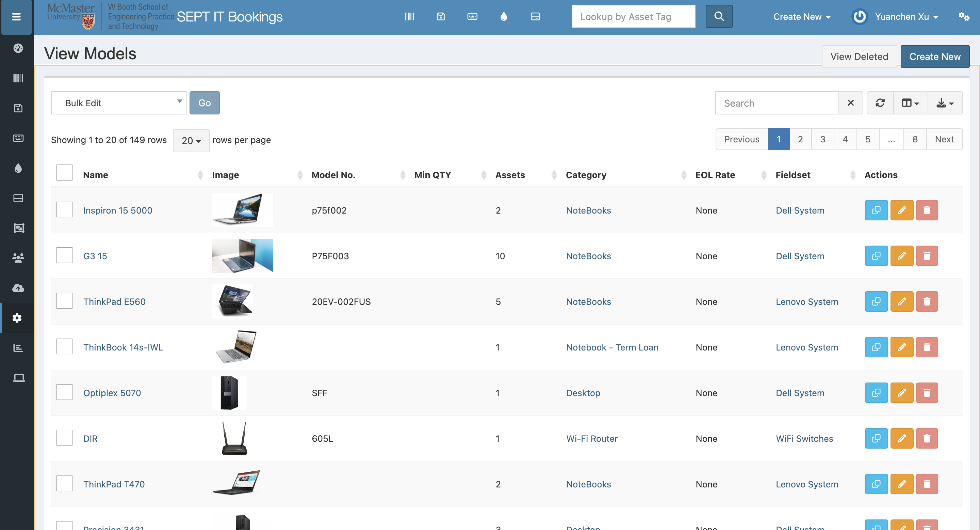The image size is (980, 530).
Task: Open the ThinkBook 14s-IWL model link
Action: 123,347
